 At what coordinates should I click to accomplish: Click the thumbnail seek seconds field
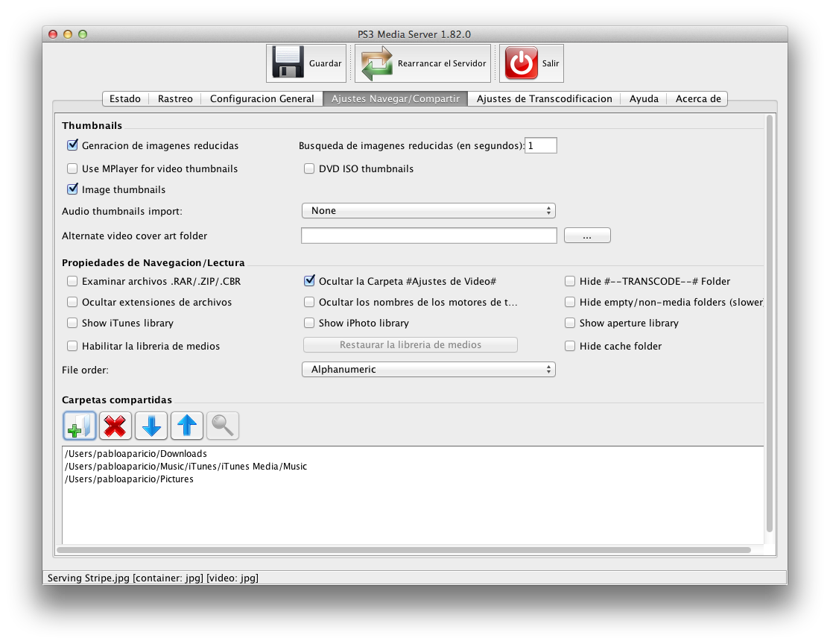point(540,145)
